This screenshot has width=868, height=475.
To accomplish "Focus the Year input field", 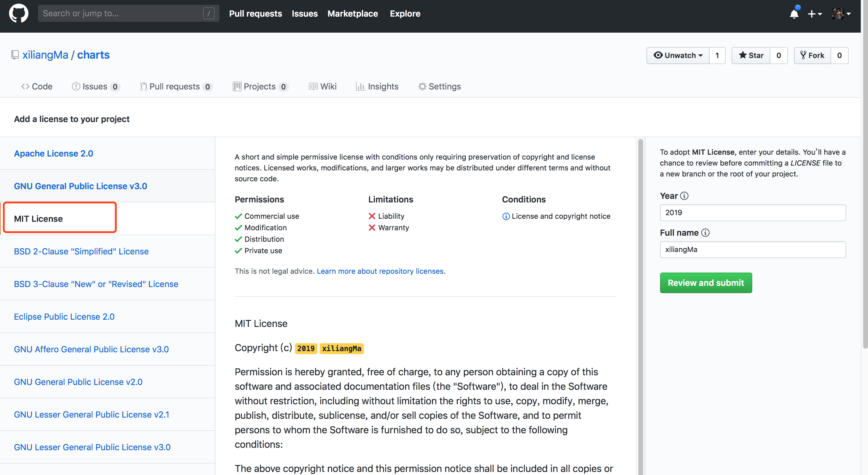I will point(753,212).
